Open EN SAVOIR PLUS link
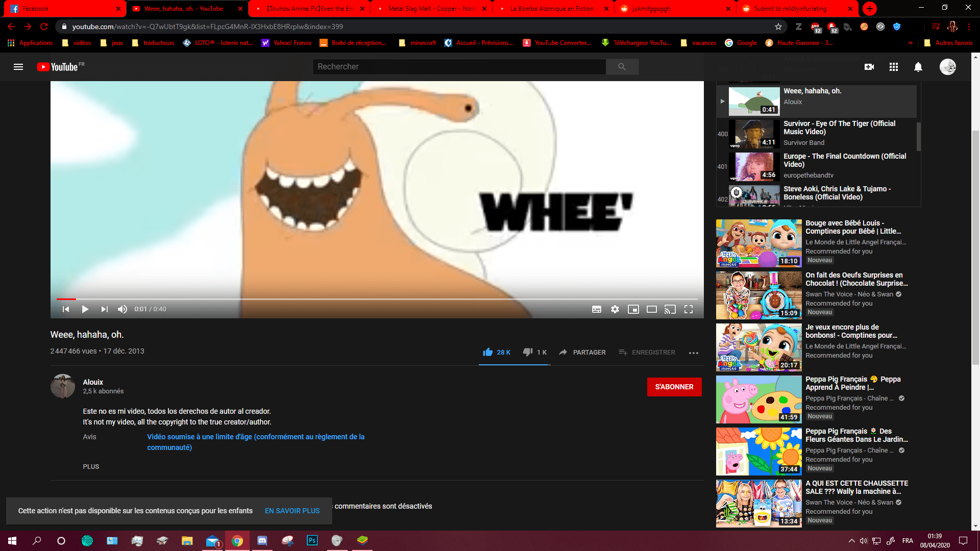The width and height of the screenshot is (980, 551). [292, 510]
